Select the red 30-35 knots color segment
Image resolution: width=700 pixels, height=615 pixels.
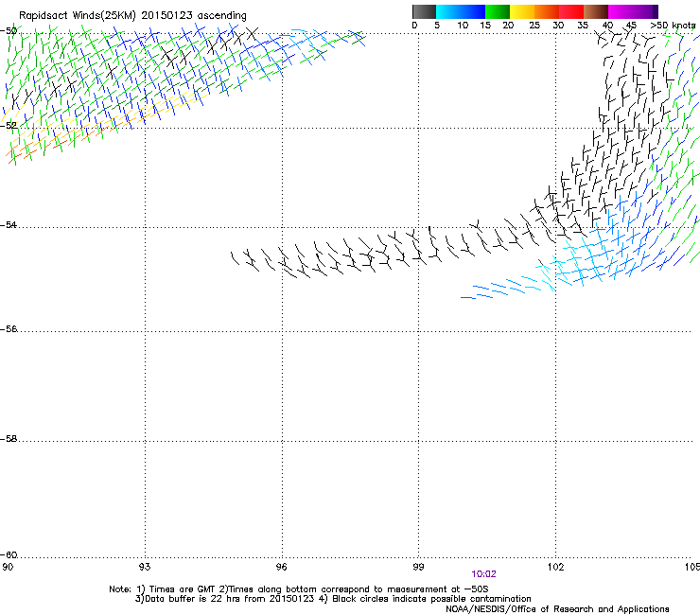pyautogui.click(x=571, y=11)
